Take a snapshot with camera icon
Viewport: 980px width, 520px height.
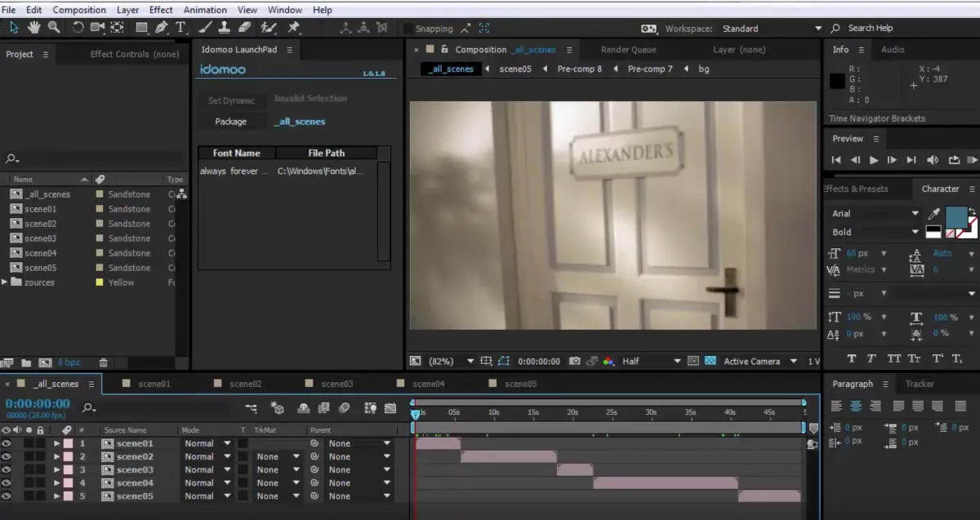(x=575, y=361)
